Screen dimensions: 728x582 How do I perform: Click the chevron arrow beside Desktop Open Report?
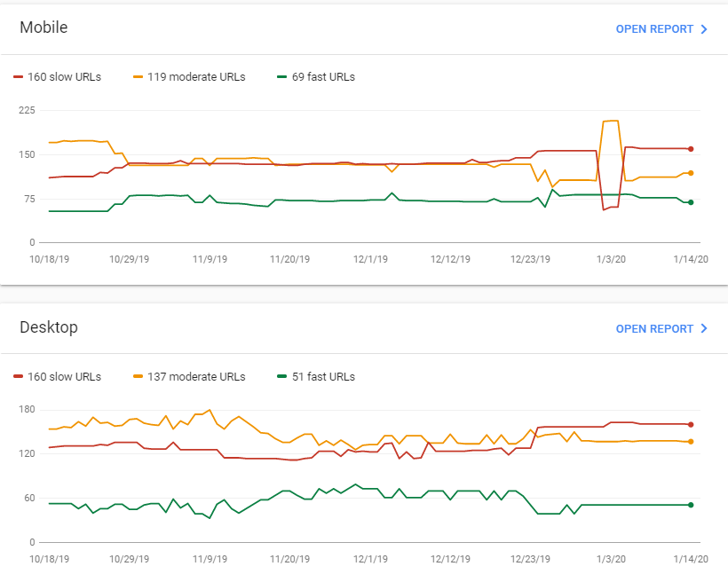click(704, 329)
